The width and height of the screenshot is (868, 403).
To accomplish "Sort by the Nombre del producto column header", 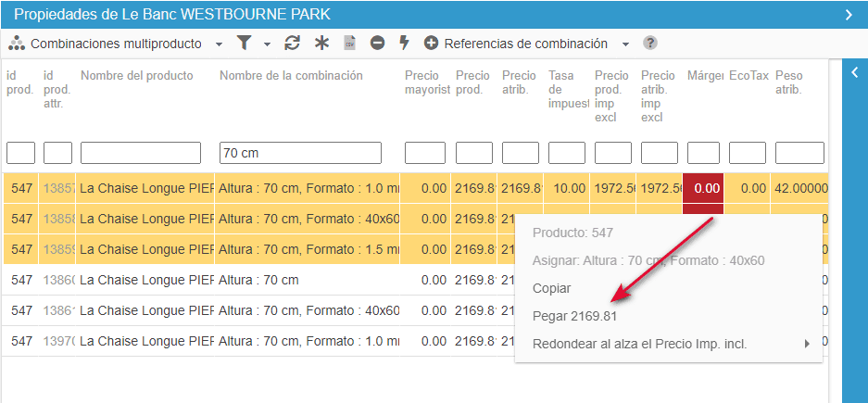I will (x=137, y=76).
